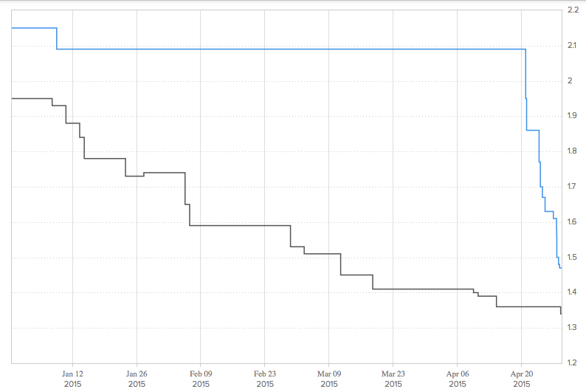Click the 'Mar 09 2015' date label

pos(329,379)
